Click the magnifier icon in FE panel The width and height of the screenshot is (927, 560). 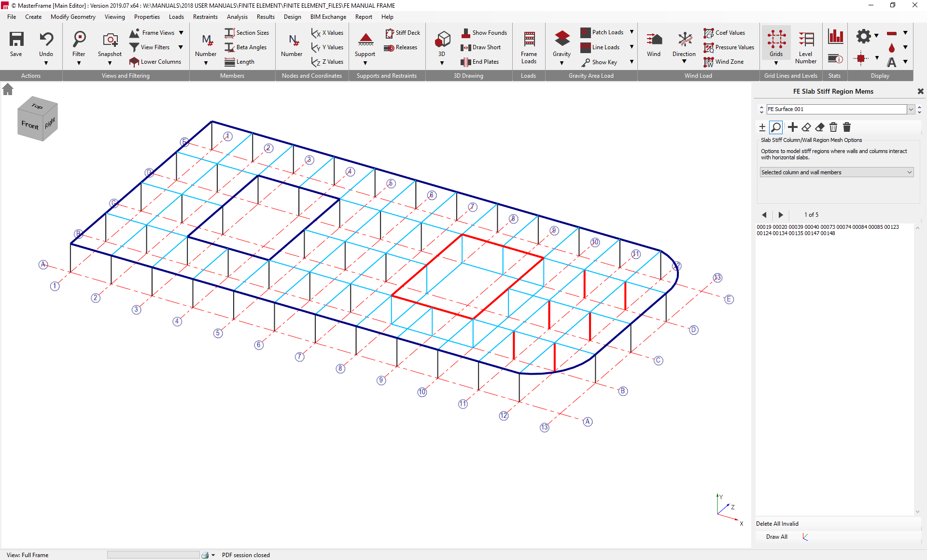[776, 127]
